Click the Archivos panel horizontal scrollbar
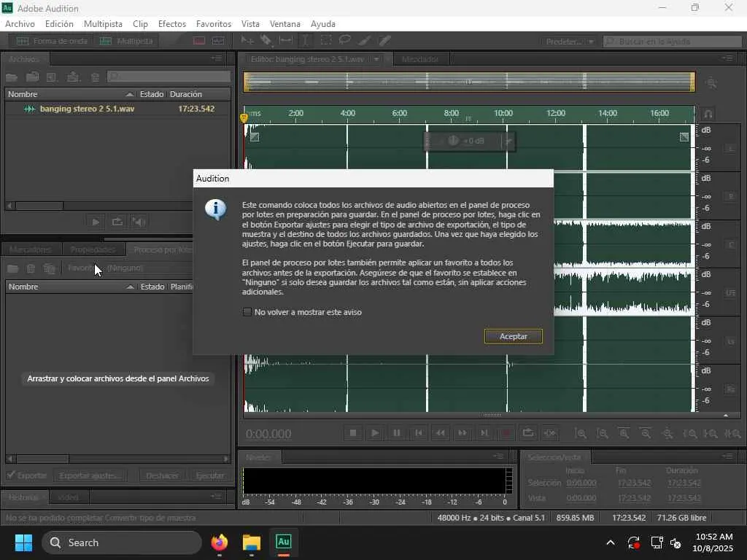 (x=40, y=206)
